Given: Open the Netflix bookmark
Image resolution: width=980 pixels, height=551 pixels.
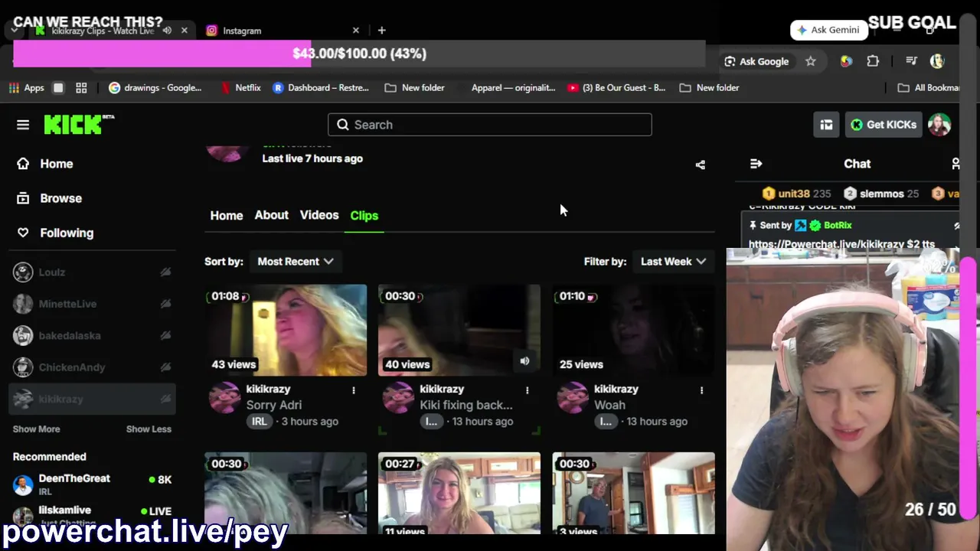Looking at the screenshot, I should [x=240, y=88].
